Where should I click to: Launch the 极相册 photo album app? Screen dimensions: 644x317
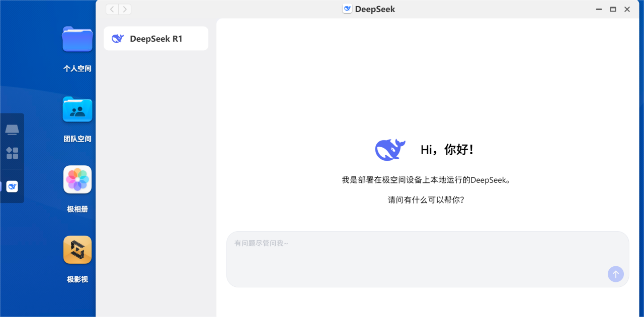coord(77,179)
